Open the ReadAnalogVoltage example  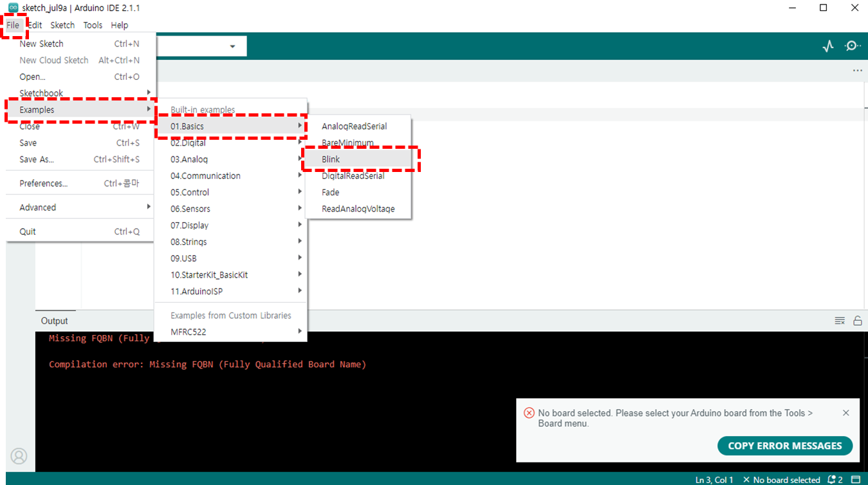coord(359,209)
